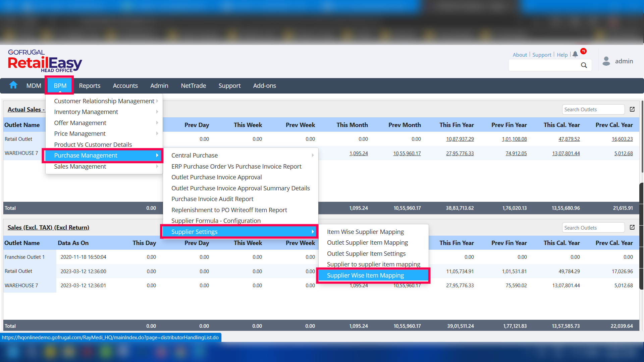Viewport: 644px width, 362px height.
Task: Select Item Wise Supplier Mapping entry
Action: click(x=365, y=232)
